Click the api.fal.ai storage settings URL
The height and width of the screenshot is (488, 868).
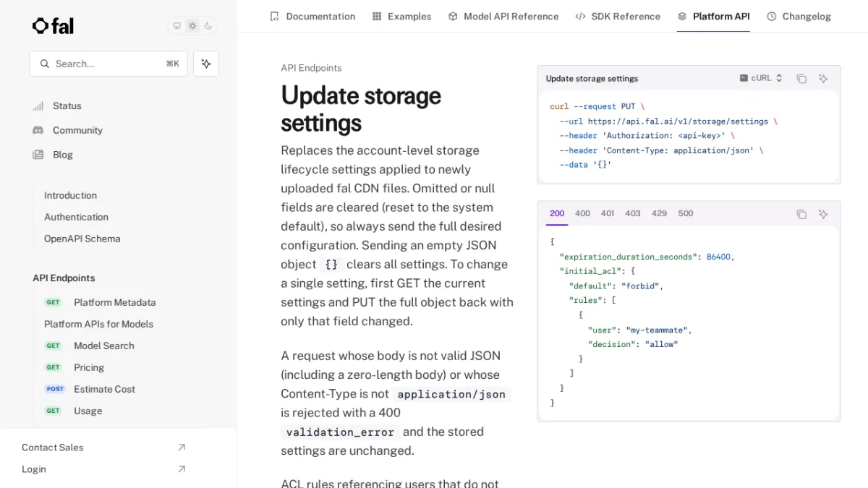pos(678,121)
